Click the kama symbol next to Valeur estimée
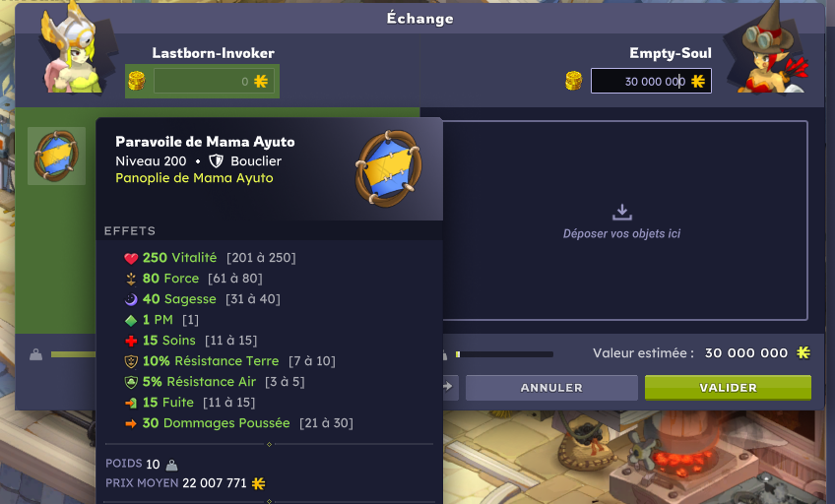Image resolution: width=835 pixels, height=504 pixels. (x=803, y=352)
